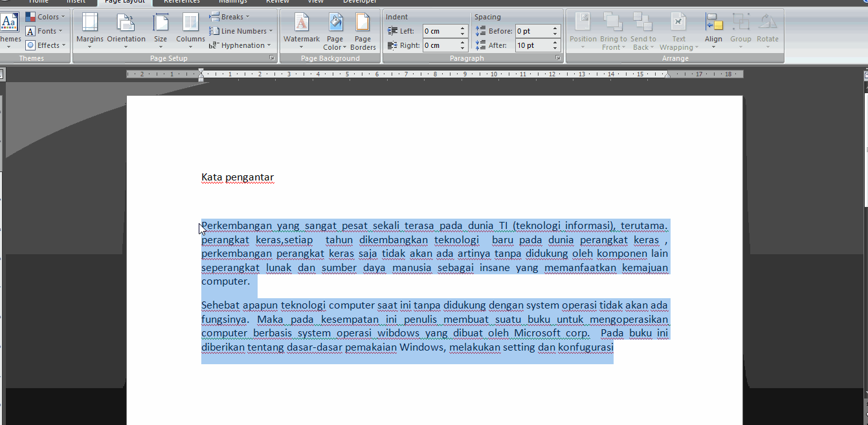Increase the Spacing Before value
Viewport: 868px width, 425px height.
(x=555, y=28)
